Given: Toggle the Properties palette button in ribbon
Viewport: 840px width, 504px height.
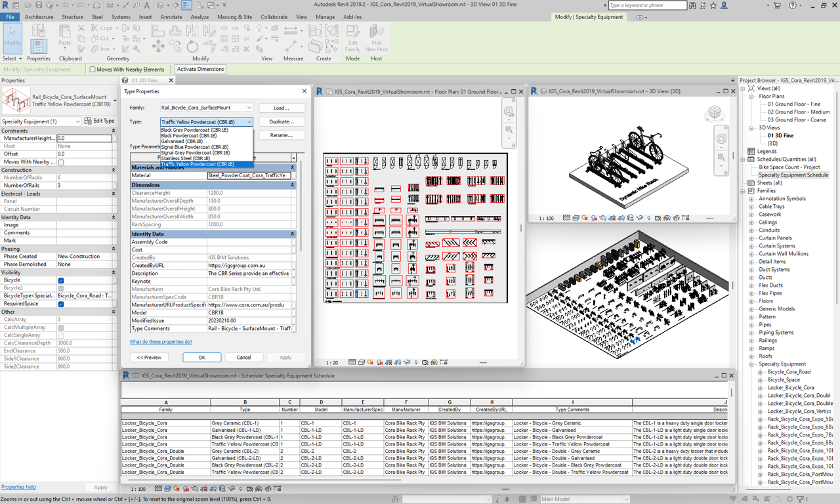Looking at the screenshot, I should pos(38,46).
